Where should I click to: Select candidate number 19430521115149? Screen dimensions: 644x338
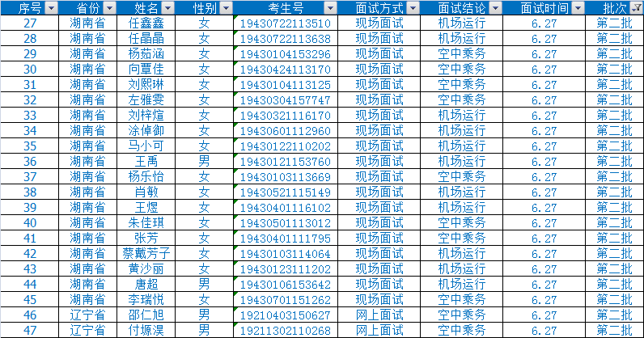tap(286, 192)
